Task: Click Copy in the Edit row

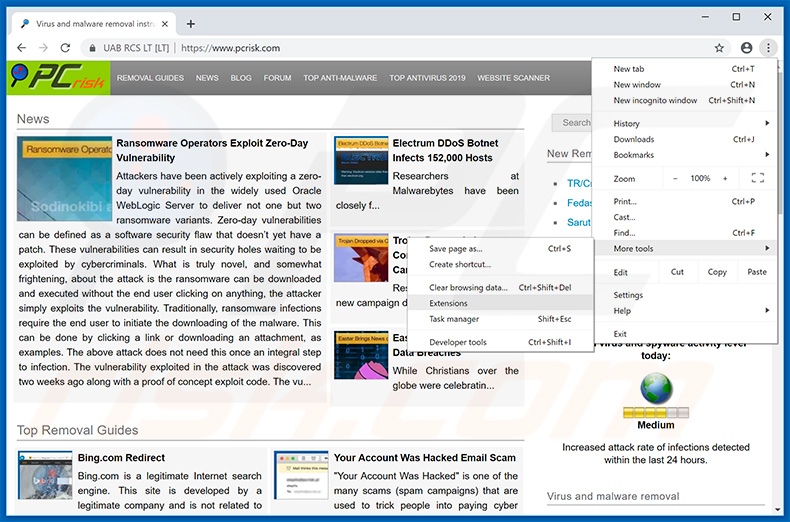Action: [x=717, y=272]
